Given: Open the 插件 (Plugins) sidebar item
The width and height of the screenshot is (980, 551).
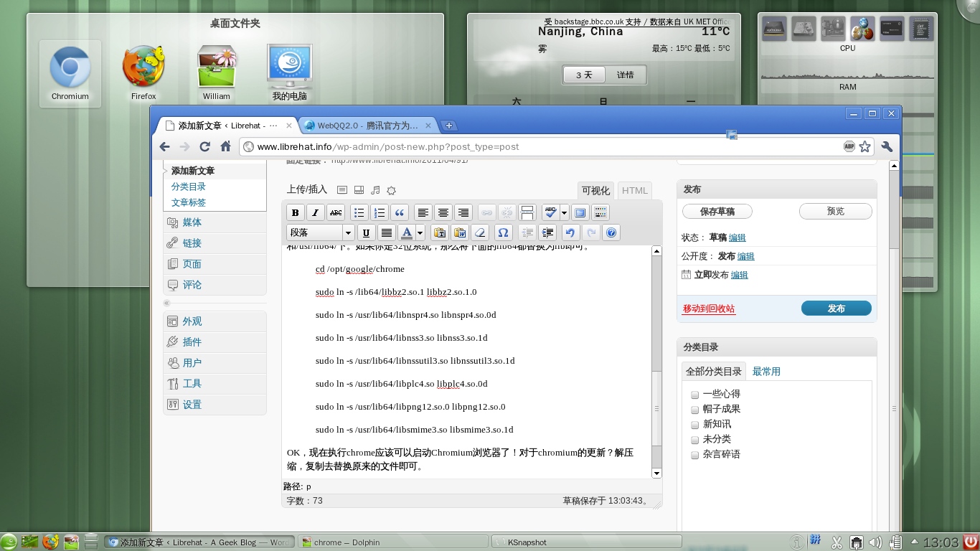Looking at the screenshot, I should coord(192,342).
